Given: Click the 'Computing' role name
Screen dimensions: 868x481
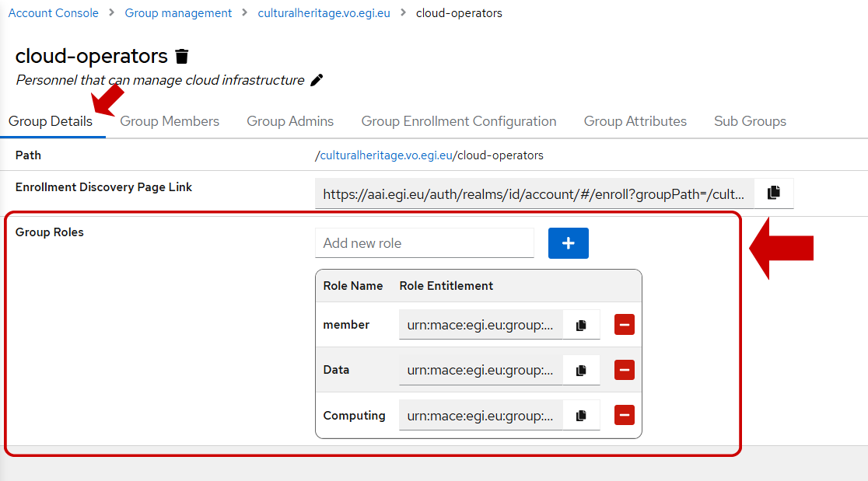Looking at the screenshot, I should tap(355, 415).
